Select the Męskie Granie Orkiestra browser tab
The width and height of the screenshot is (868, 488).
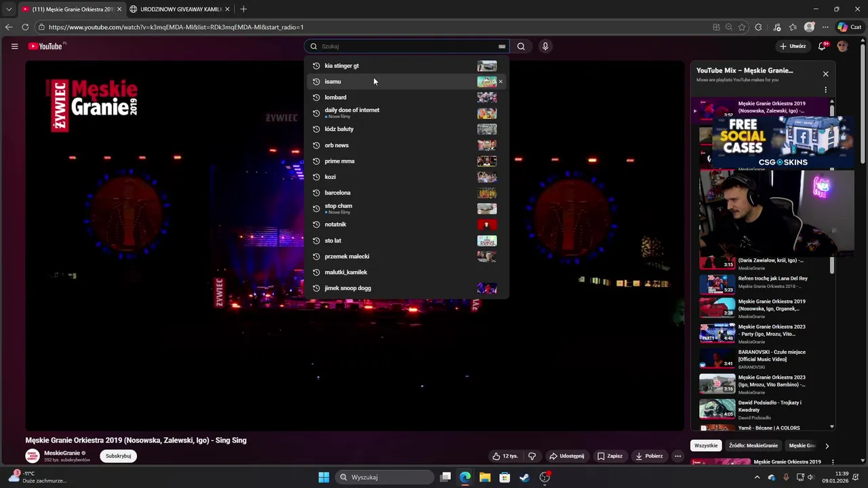pyautogui.click(x=71, y=9)
